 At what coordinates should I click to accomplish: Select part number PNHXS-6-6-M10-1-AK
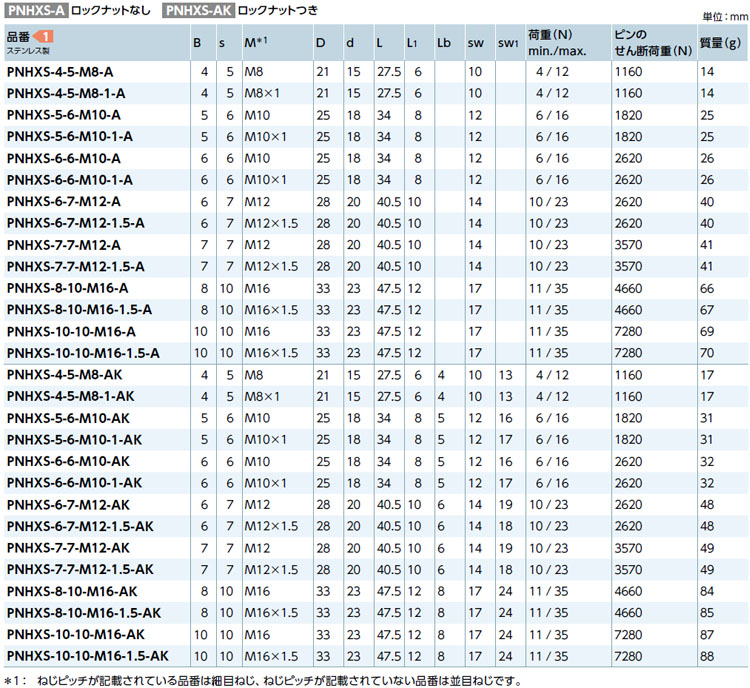click(73, 482)
